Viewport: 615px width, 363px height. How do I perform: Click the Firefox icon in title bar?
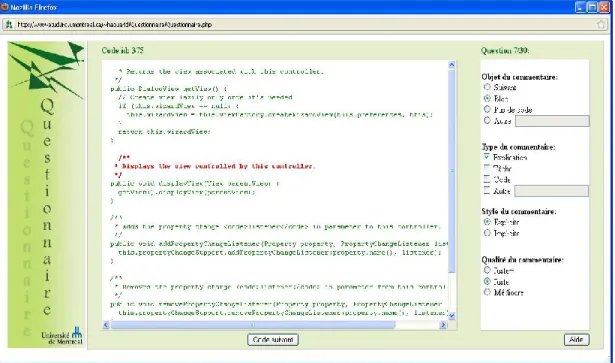click(x=5, y=7)
